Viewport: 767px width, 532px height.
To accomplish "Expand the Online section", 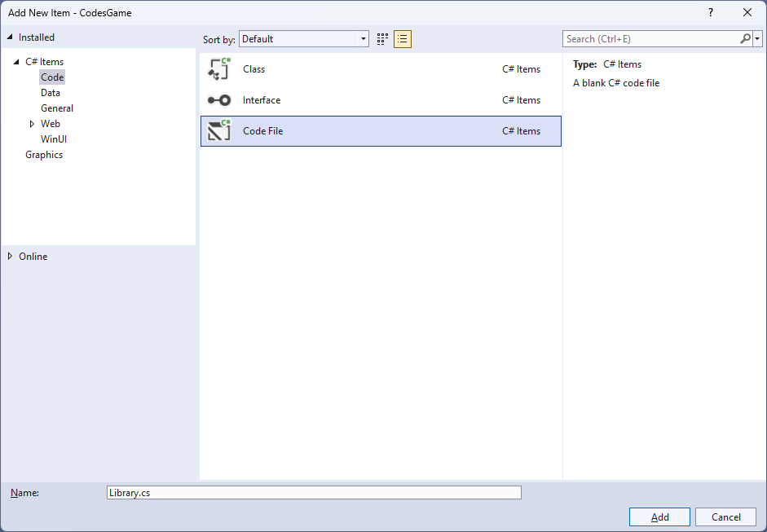I will [x=10, y=257].
